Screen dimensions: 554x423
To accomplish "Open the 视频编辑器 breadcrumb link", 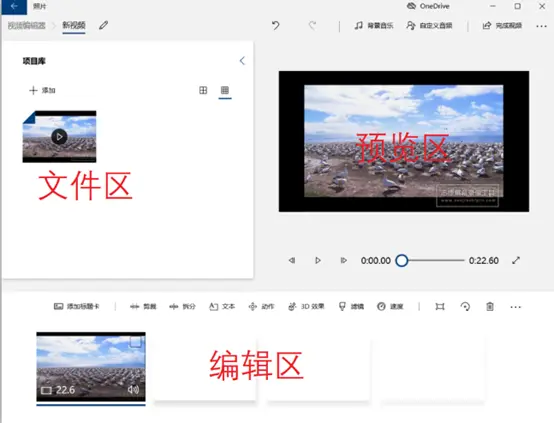I will [27, 25].
